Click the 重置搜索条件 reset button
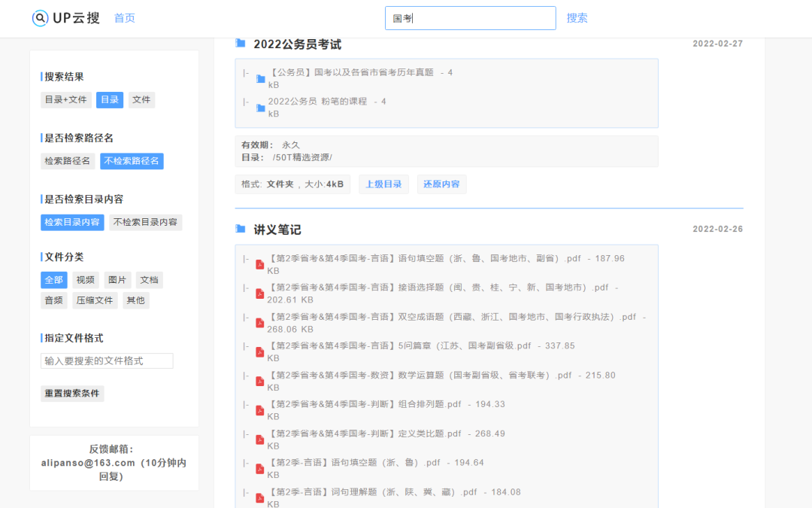812x508 pixels. coord(72,393)
